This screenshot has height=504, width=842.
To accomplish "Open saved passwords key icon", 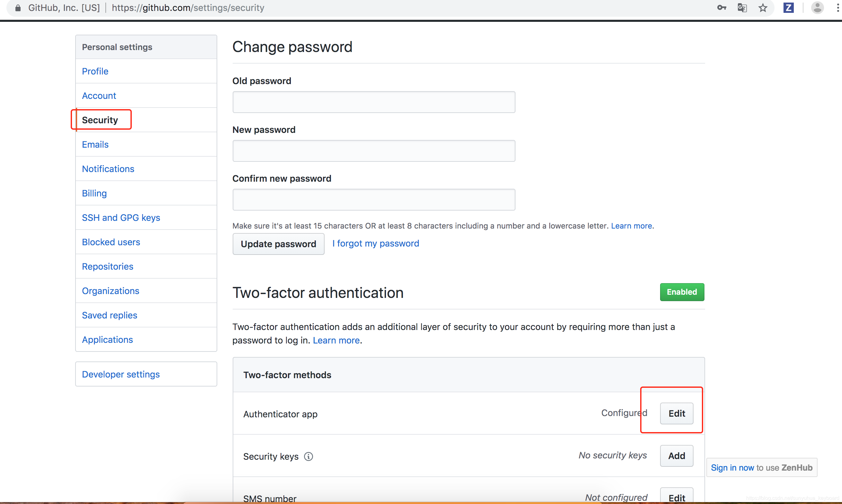I will [x=721, y=7].
